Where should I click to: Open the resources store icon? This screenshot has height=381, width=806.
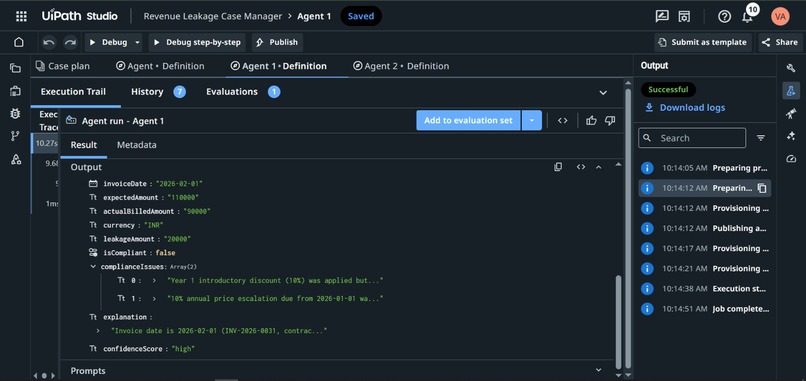(x=684, y=16)
